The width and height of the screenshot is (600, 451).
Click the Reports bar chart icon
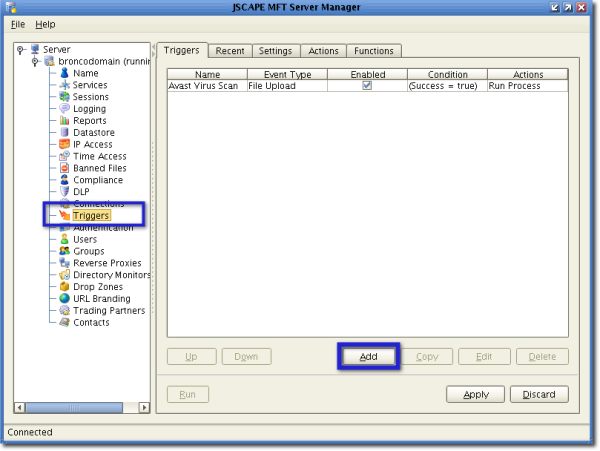click(64, 120)
